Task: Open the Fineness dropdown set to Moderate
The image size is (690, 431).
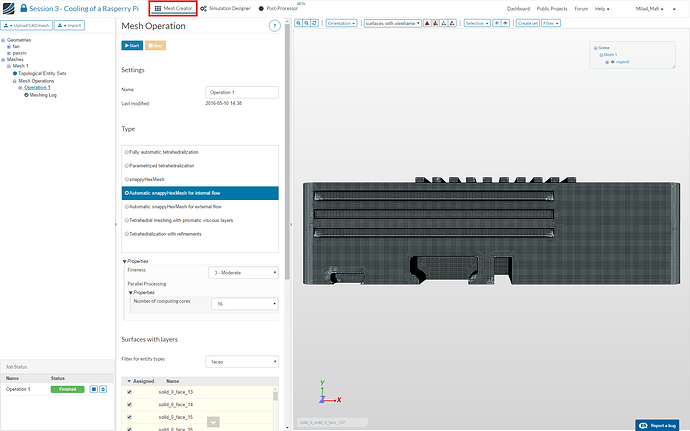Action: coord(243,272)
